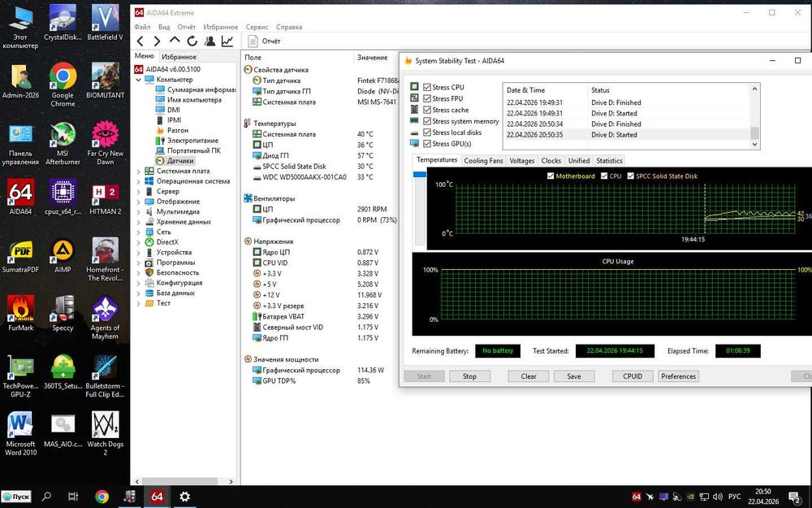Image resolution: width=812 pixels, height=508 pixels.
Task: Click the Clear button in stability test
Action: pyautogui.click(x=529, y=376)
